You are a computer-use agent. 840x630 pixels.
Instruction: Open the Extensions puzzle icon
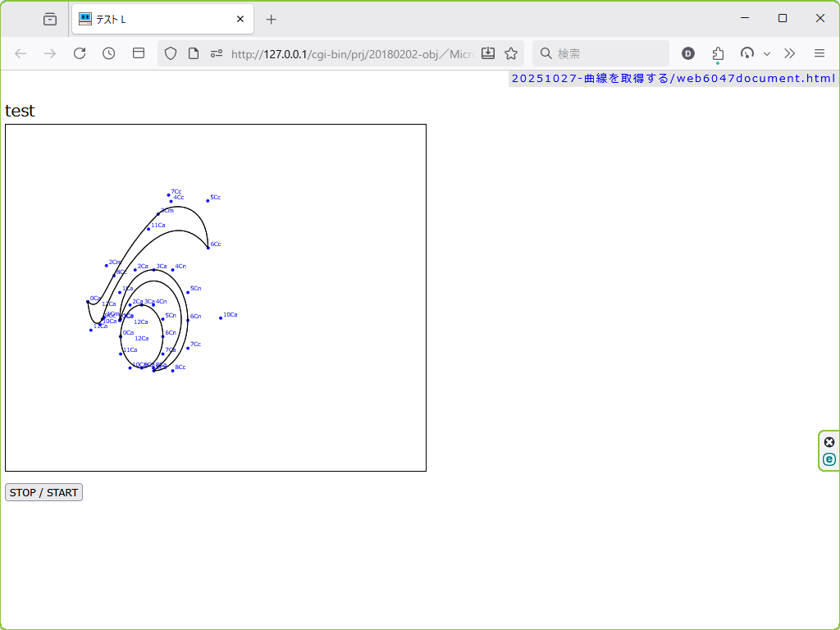tap(718, 53)
